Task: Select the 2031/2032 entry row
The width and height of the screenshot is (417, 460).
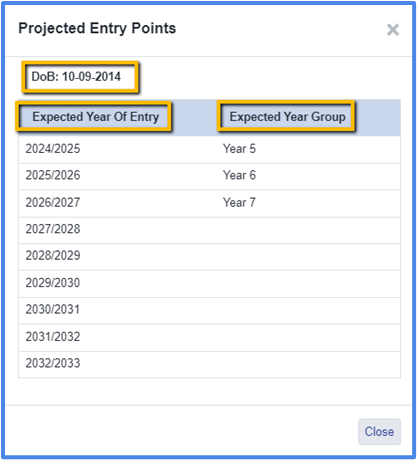Action: point(209,337)
